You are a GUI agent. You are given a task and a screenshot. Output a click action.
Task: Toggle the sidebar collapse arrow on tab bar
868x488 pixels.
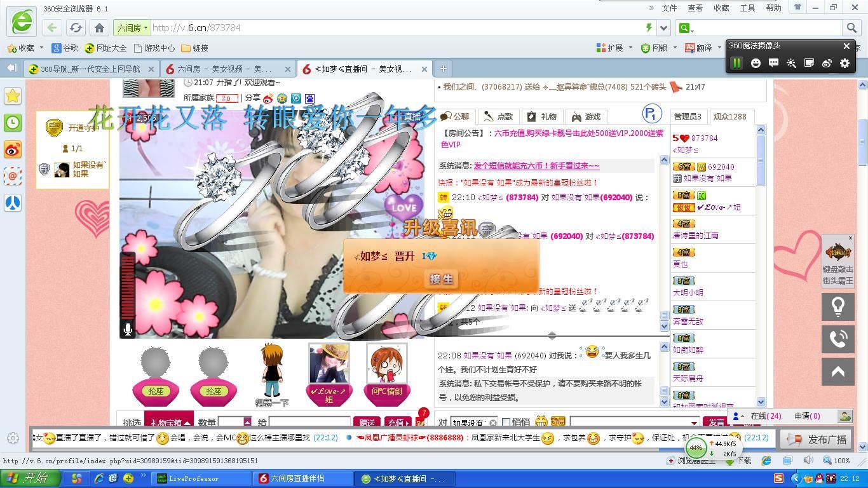point(11,68)
